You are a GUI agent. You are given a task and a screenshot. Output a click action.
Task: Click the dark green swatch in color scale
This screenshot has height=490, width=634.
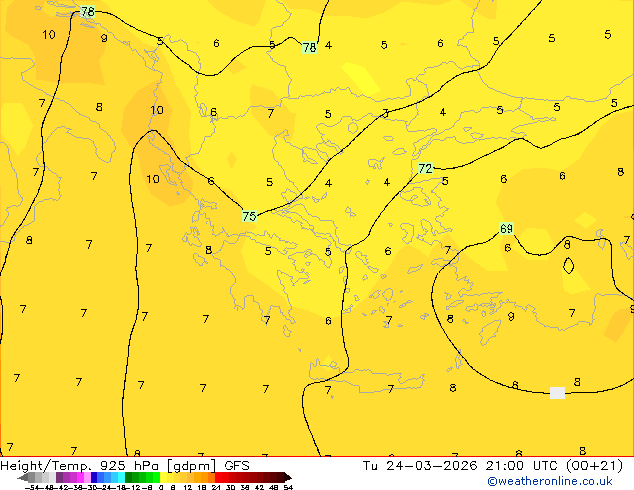click(x=129, y=477)
